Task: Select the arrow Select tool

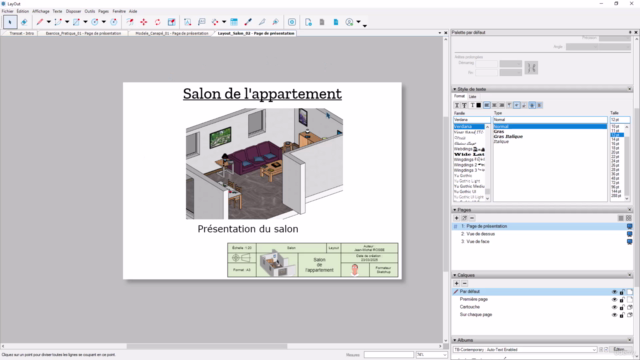Action: tap(10, 22)
